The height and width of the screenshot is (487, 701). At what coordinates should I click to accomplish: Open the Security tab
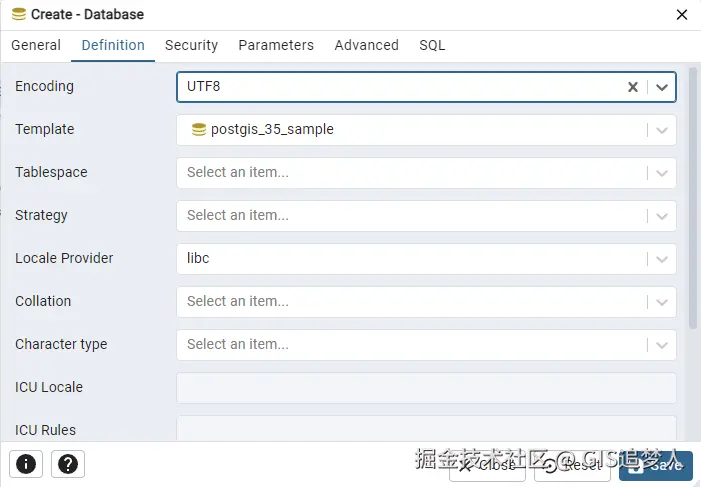191,45
